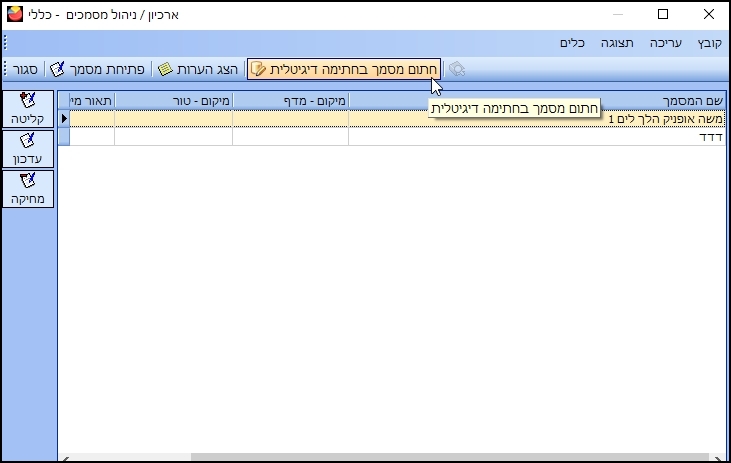The width and height of the screenshot is (731, 463).
Task: Click the greyed-out gear icon in toolbar
Action: (457, 69)
